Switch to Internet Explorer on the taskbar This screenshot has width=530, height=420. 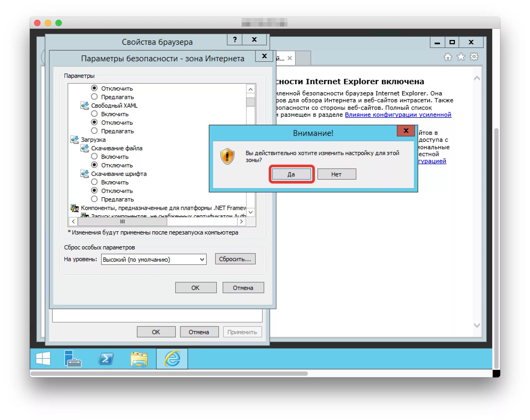tap(172, 359)
